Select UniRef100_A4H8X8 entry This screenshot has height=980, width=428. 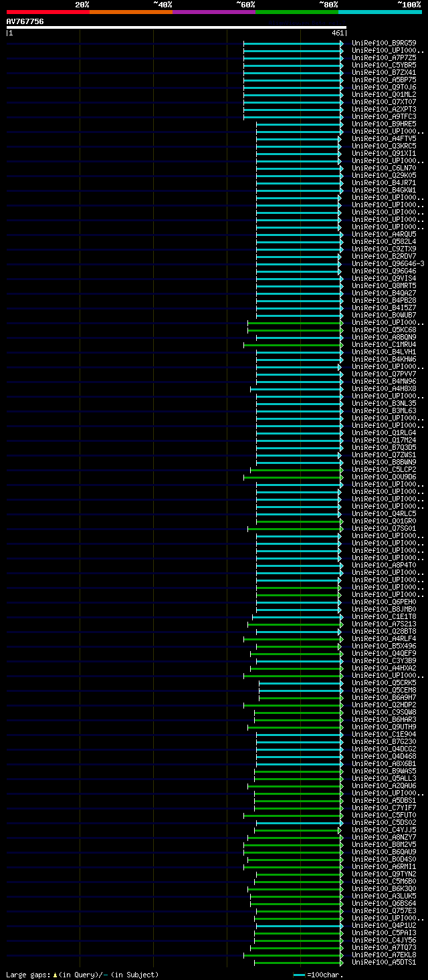[x=383, y=389]
